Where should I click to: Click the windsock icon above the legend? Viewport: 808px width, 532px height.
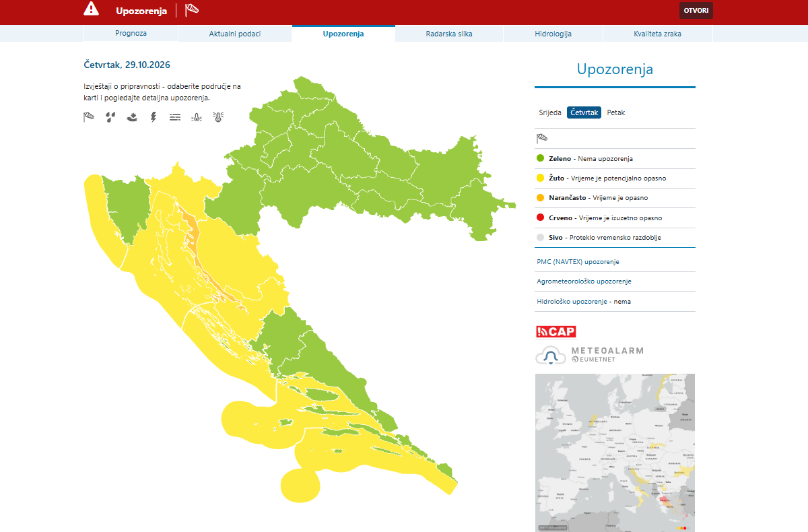(x=542, y=139)
